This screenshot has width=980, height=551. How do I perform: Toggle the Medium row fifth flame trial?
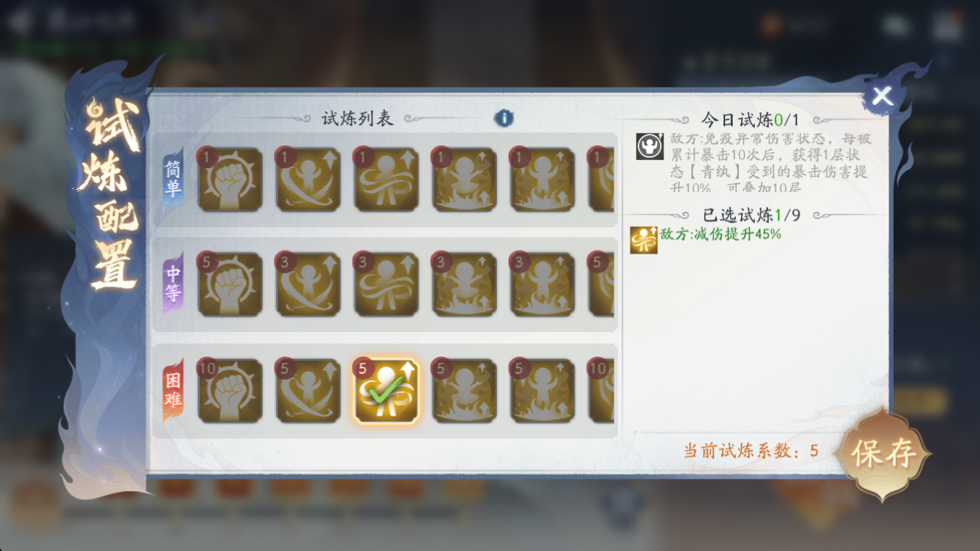coord(542,284)
